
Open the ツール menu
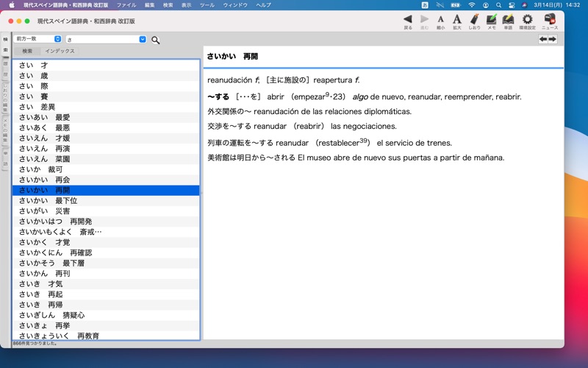pyautogui.click(x=207, y=5)
